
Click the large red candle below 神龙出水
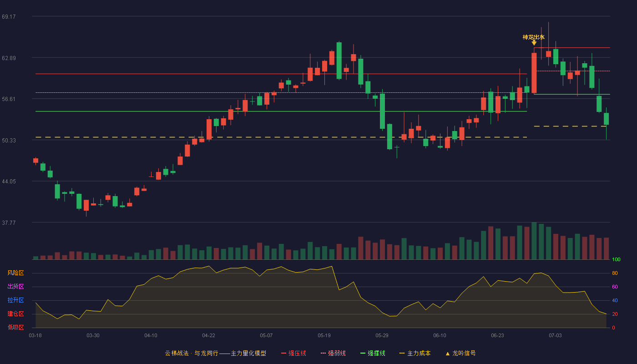pos(534,73)
